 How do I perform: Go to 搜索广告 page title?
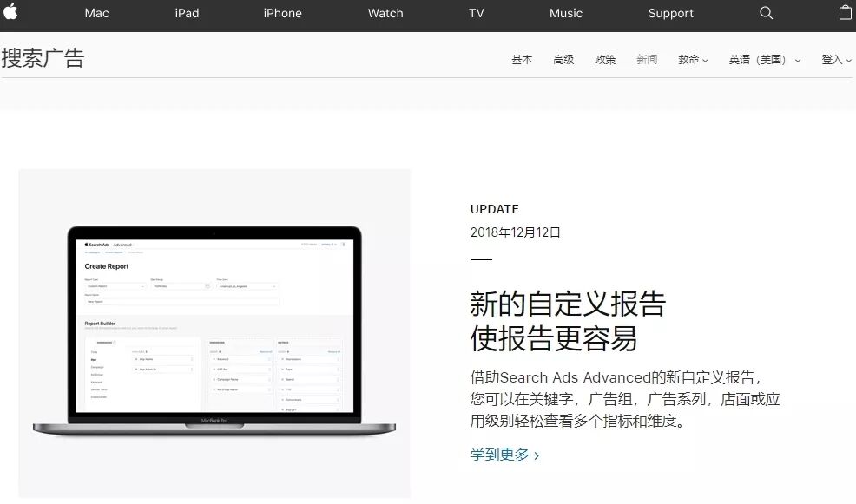43,58
